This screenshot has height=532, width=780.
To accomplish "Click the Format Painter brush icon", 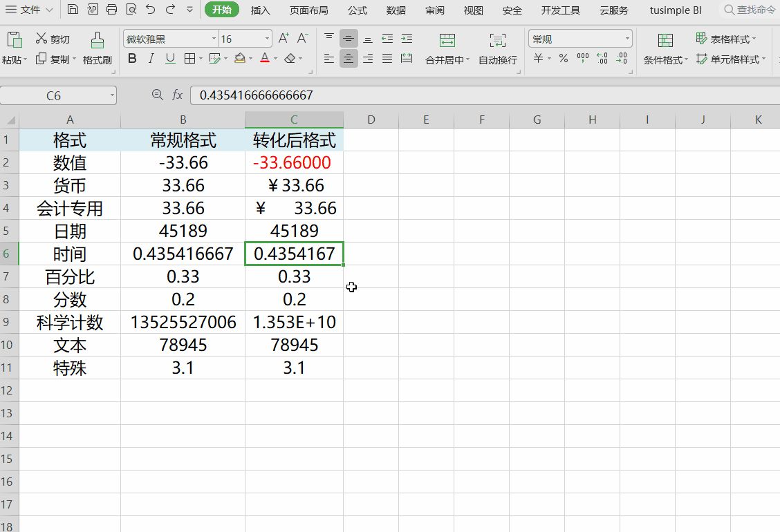I will [98, 40].
